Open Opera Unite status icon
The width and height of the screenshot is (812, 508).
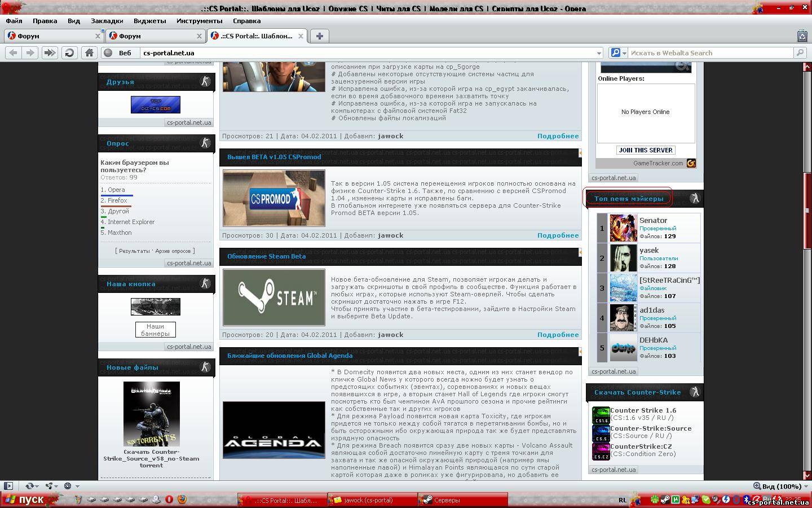click(49, 485)
